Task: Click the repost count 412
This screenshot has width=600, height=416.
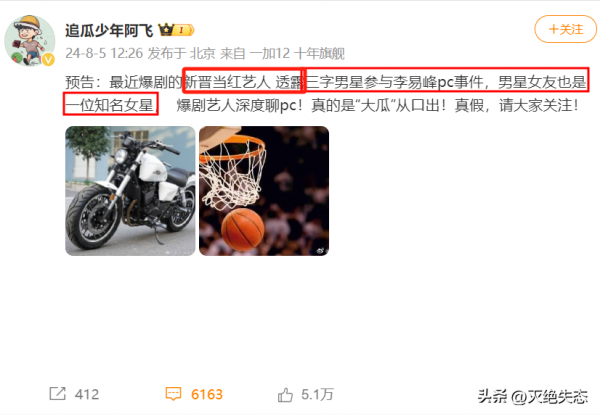Action: pos(87,394)
